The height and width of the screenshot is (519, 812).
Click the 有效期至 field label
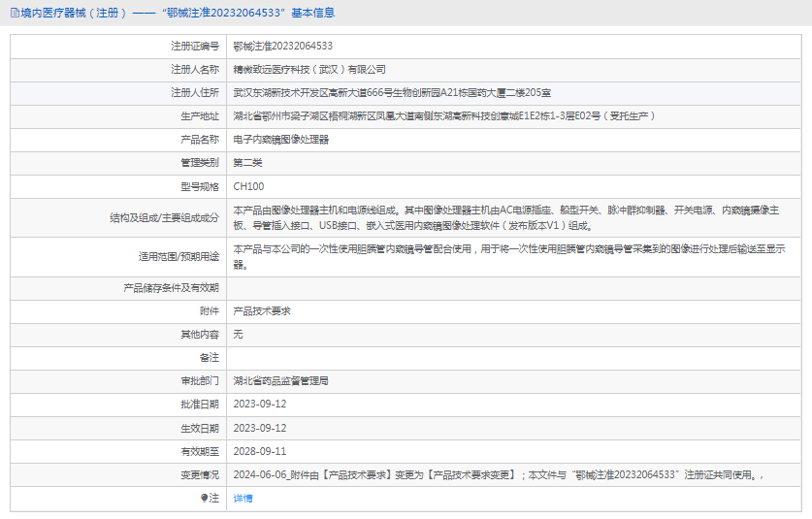tap(200, 452)
